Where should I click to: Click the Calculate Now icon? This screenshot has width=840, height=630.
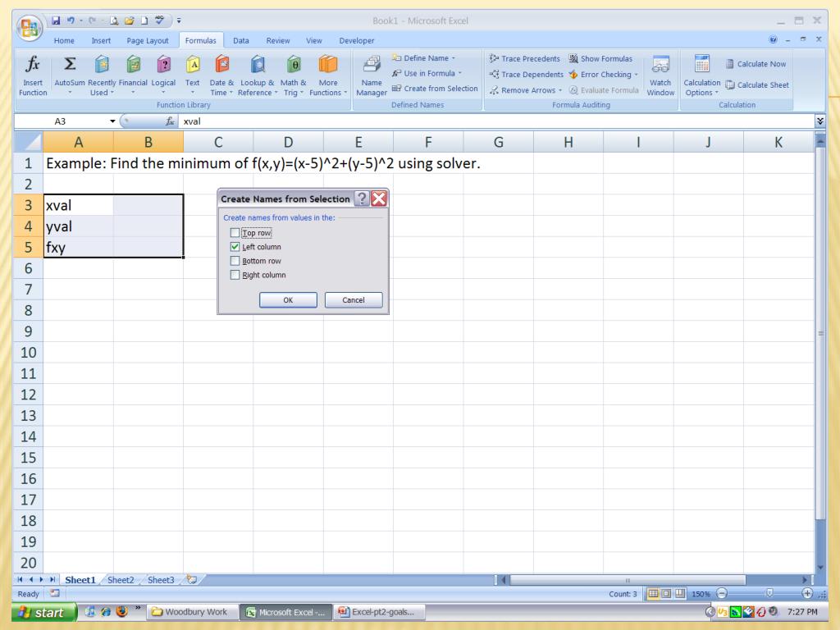(756, 64)
